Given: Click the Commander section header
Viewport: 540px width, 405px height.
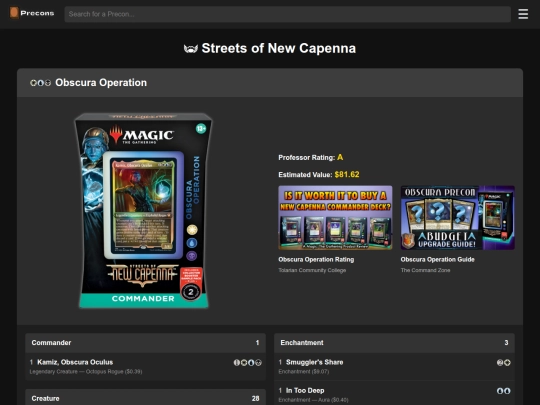Looking at the screenshot, I should click(x=145, y=343).
